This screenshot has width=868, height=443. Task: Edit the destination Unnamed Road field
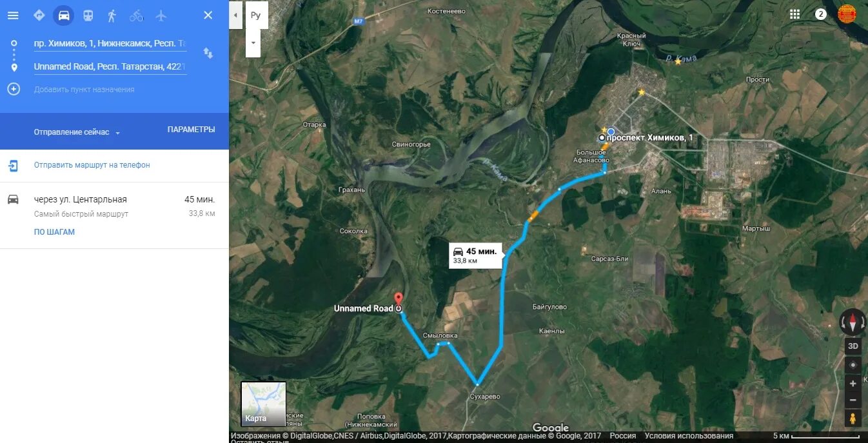click(x=110, y=66)
